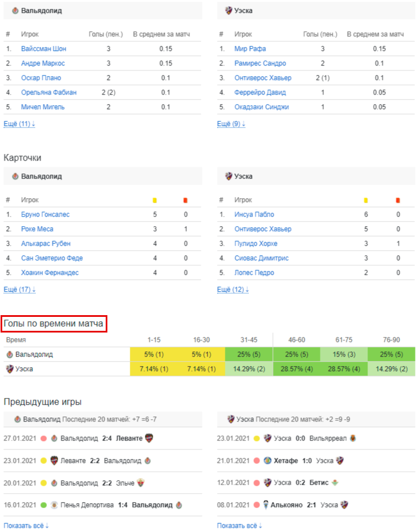Open the Вальядолид 2:4 Леванте match score
The height and width of the screenshot is (529, 420).
[x=106, y=438]
